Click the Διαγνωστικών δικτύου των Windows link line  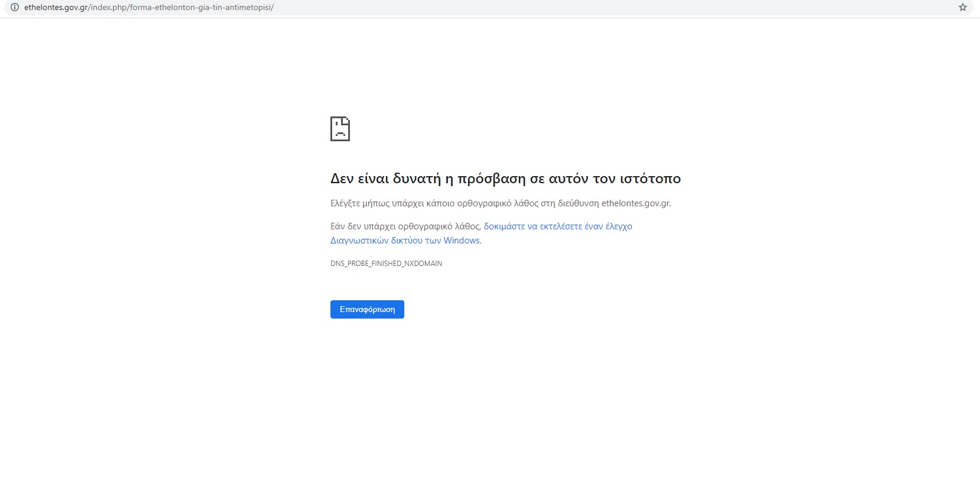pos(405,241)
